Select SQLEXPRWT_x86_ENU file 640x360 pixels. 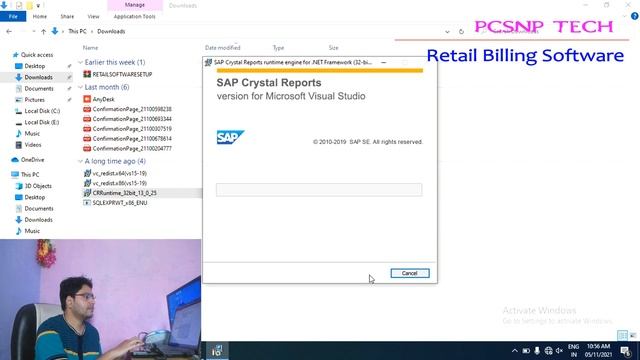(x=120, y=202)
